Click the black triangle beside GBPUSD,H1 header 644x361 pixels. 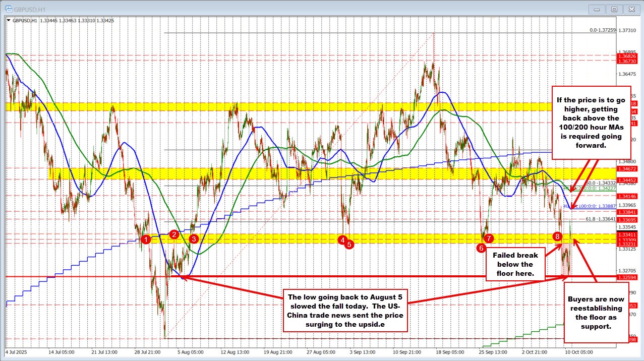[x=8, y=21]
